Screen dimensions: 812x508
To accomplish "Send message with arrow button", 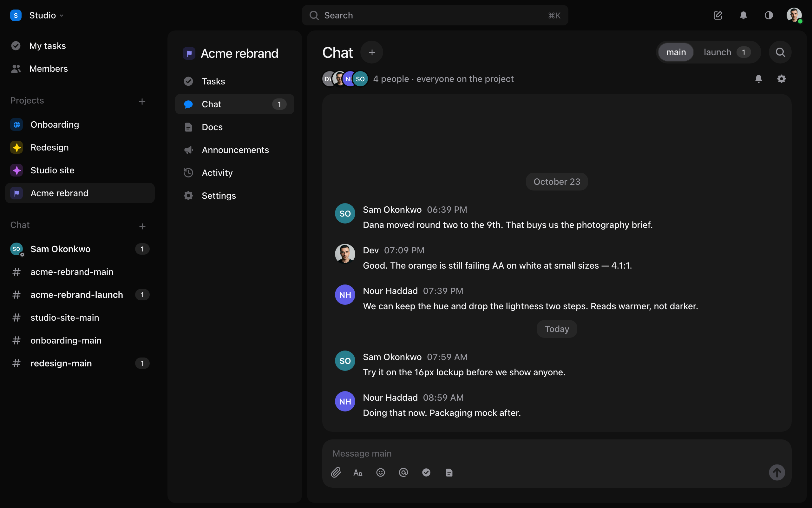I will [x=777, y=472].
